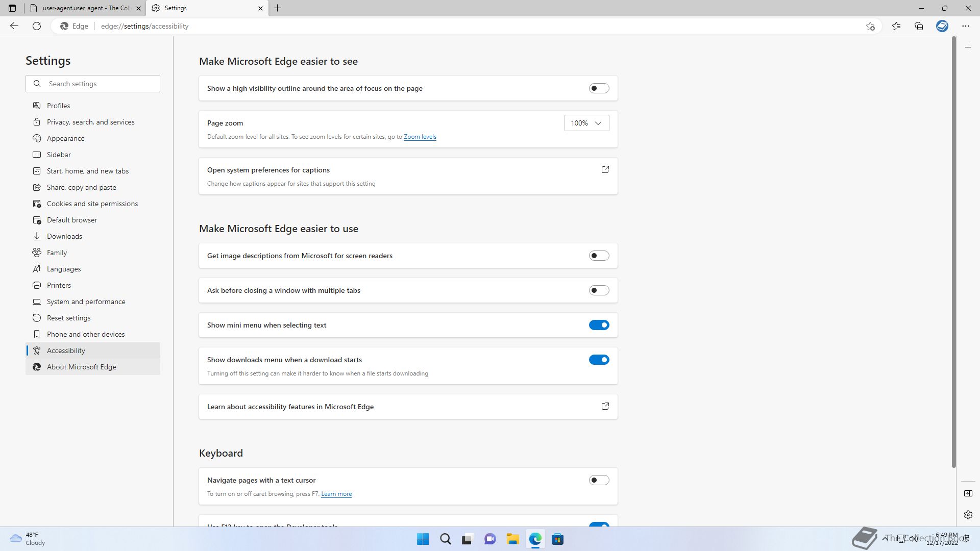Open Collections icon in toolbar

click(919, 26)
